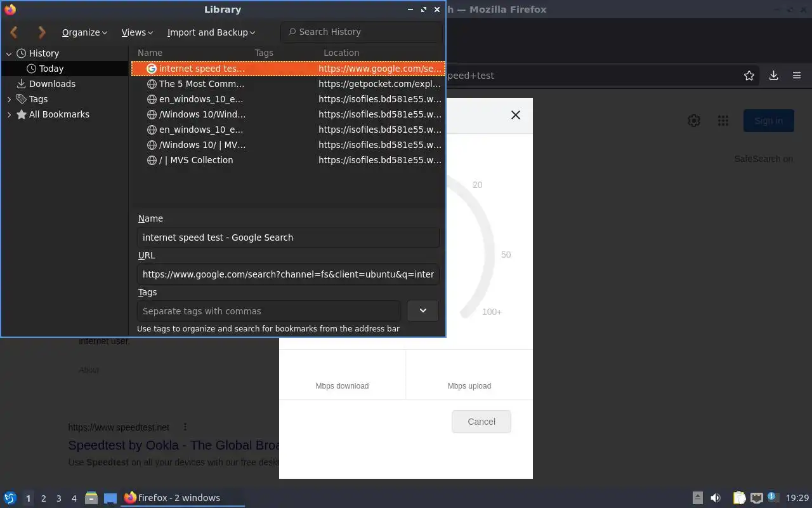Expand the tags selector dropdown arrow
This screenshot has height=508, width=812.
click(x=423, y=311)
